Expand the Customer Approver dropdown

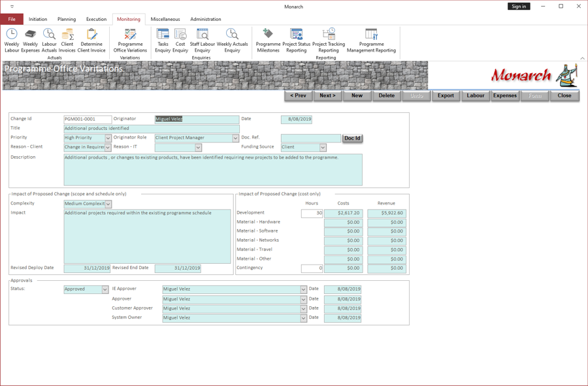tap(303, 309)
